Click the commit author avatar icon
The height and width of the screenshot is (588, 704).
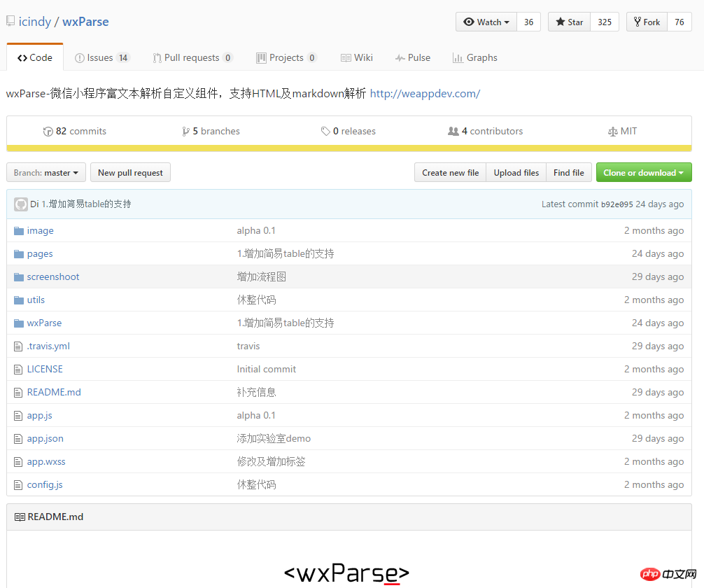21,204
